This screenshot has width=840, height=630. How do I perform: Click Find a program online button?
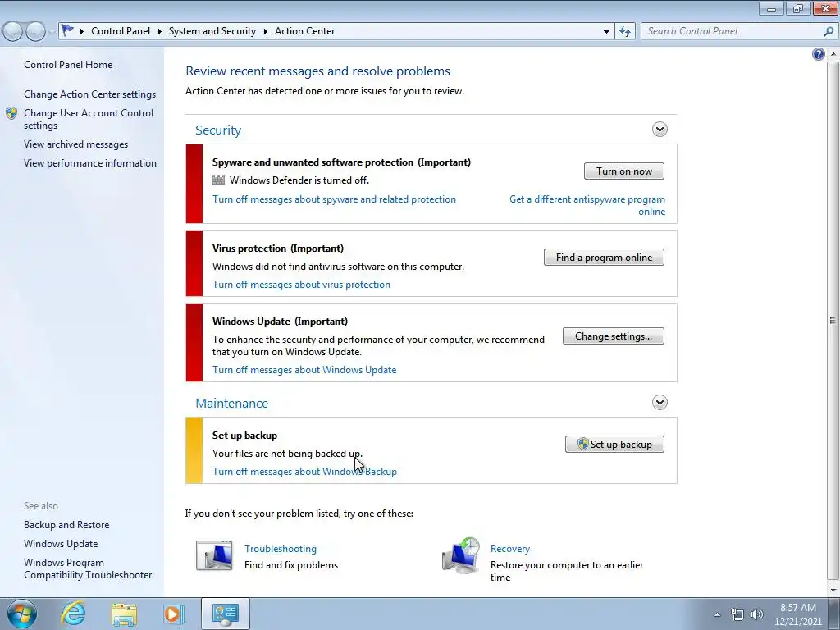(604, 257)
